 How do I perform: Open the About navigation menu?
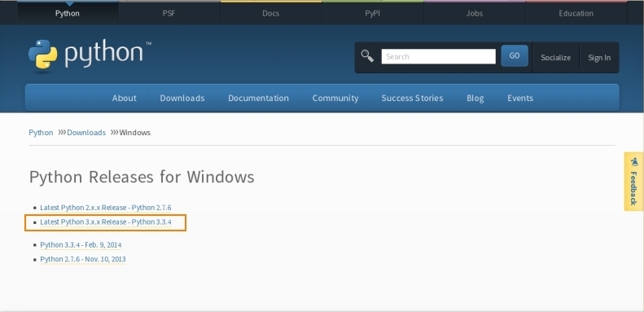(124, 98)
